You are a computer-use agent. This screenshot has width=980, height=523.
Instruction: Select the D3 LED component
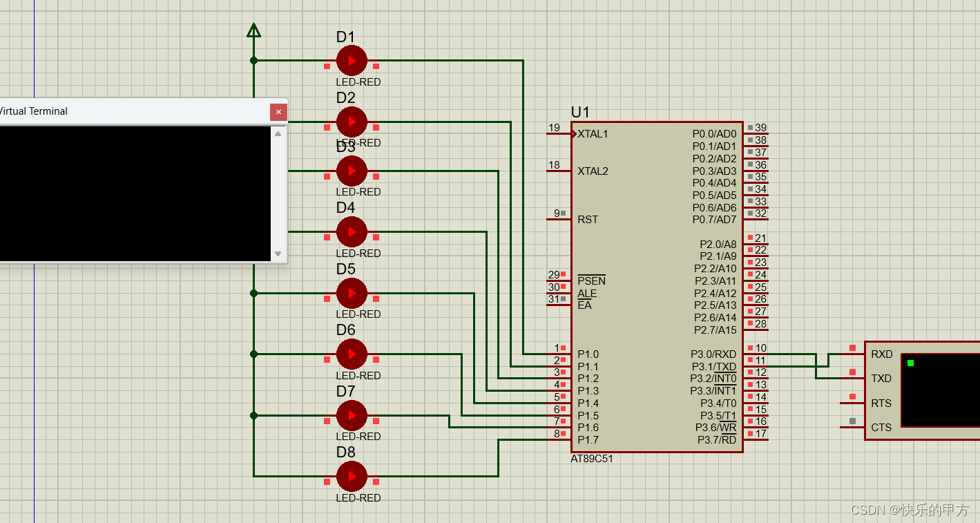[352, 171]
